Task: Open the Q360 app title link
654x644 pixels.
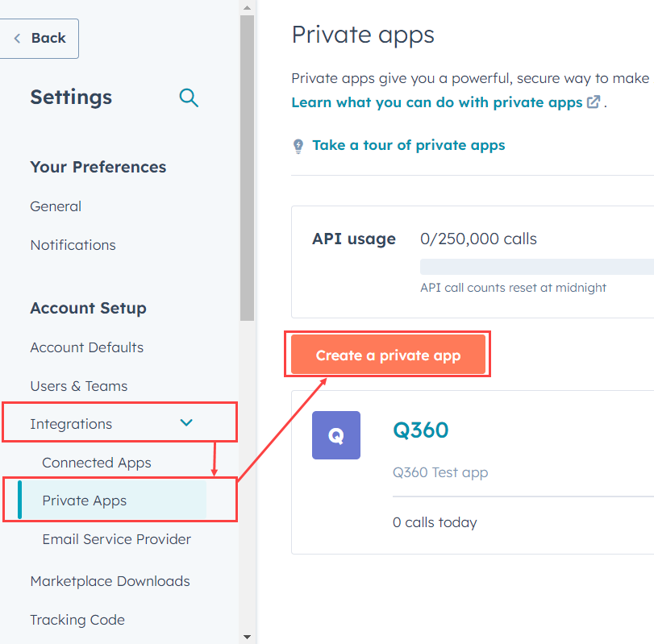Action: [x=420, y=430]
